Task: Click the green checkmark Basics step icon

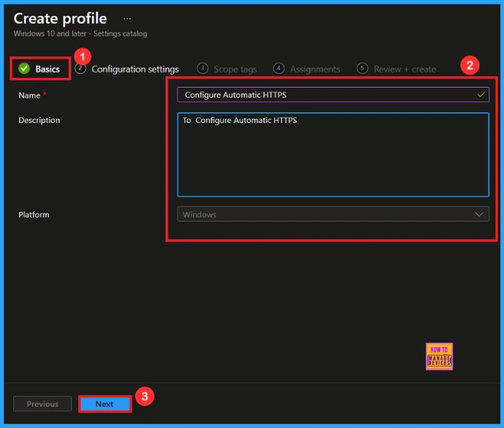Action: point(24,68)
